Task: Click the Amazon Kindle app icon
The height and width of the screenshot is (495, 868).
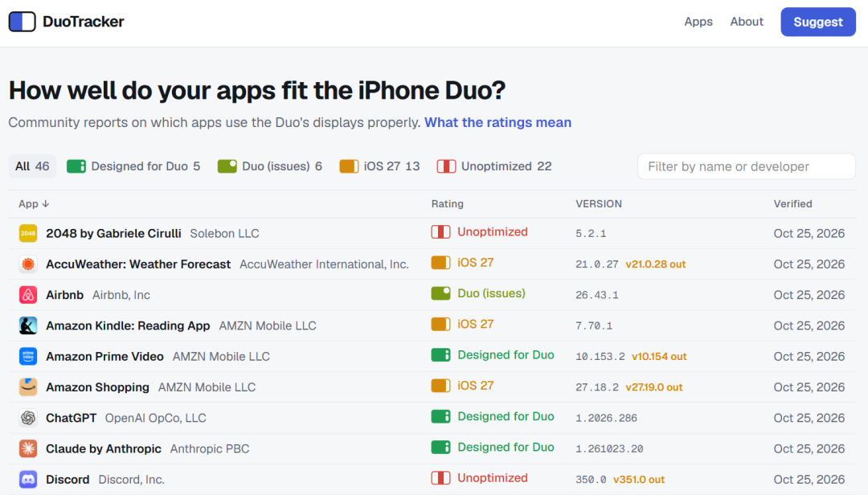Action: pyautogui.click(x=28, y=325)
